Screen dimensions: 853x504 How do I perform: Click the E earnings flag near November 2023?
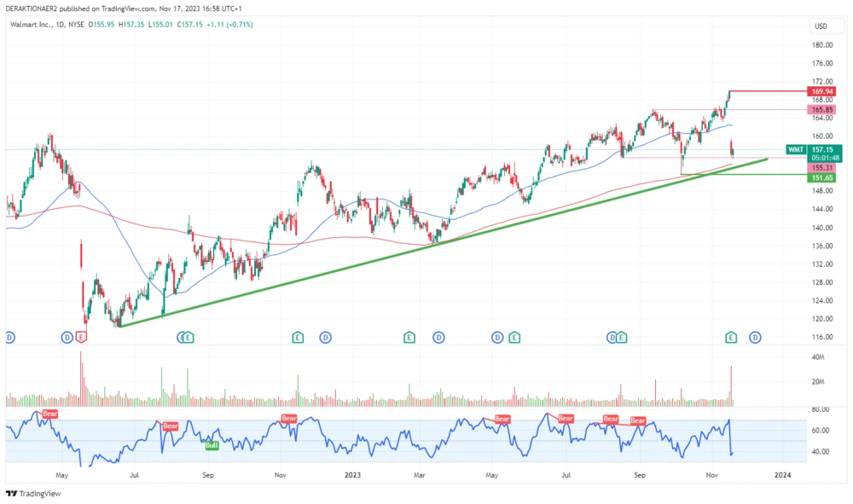(x=730, y=337)
